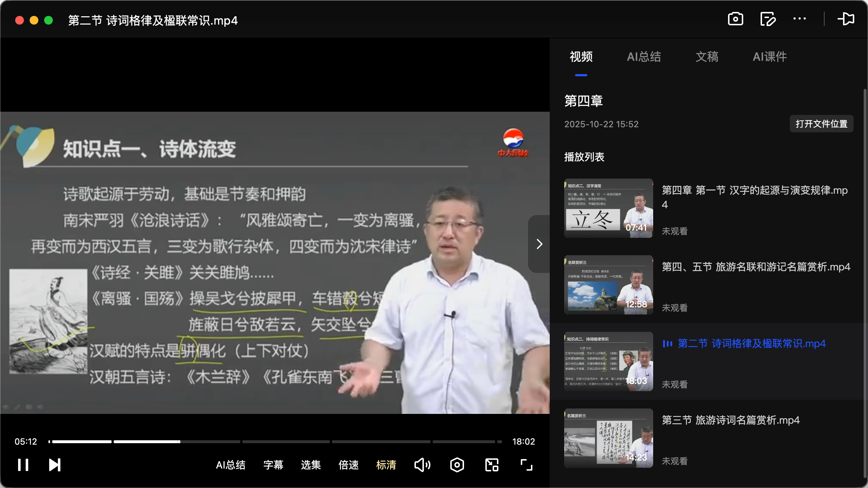868x488 pixels.
Task: Enter fullscreen playback mode
Action: click(526, 465)
